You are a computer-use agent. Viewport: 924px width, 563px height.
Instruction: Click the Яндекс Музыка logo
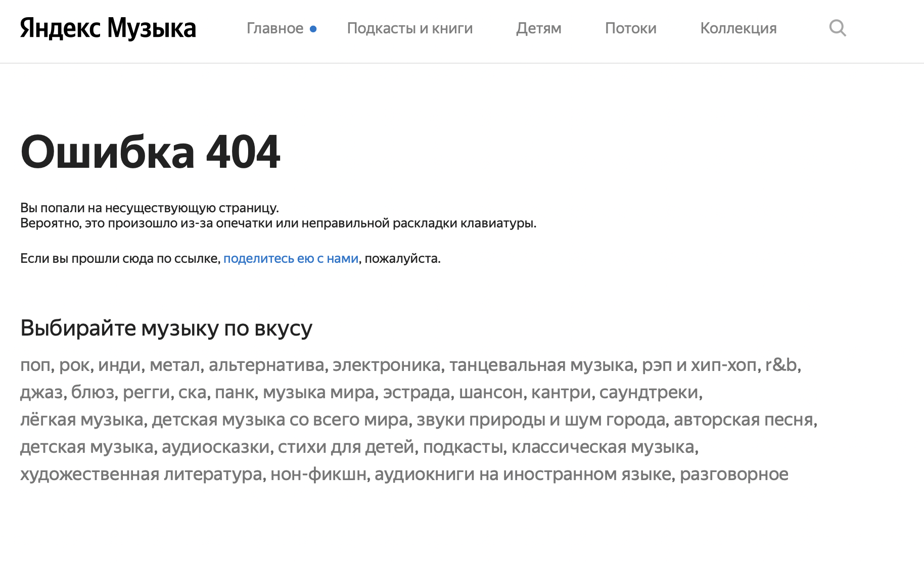(108, 28)
